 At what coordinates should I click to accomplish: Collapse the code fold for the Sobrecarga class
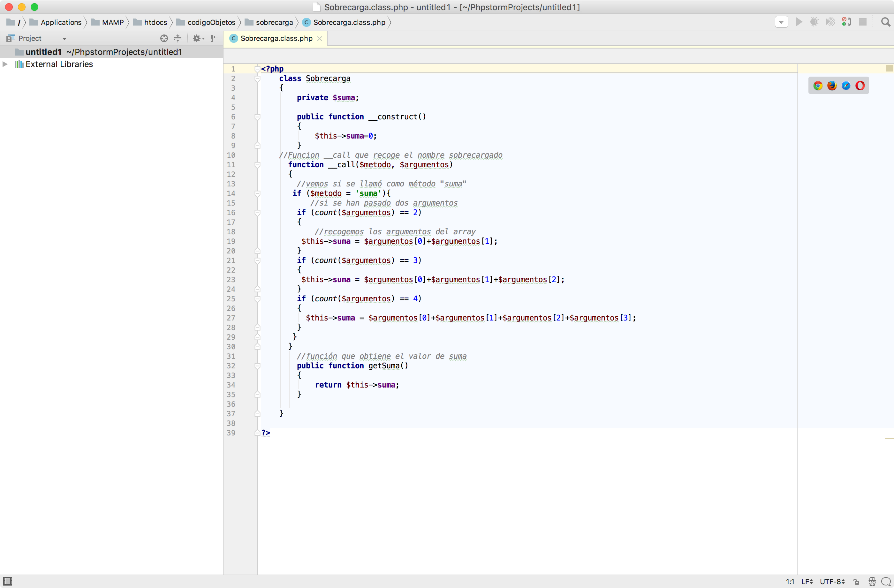click(x=257, y=79)
